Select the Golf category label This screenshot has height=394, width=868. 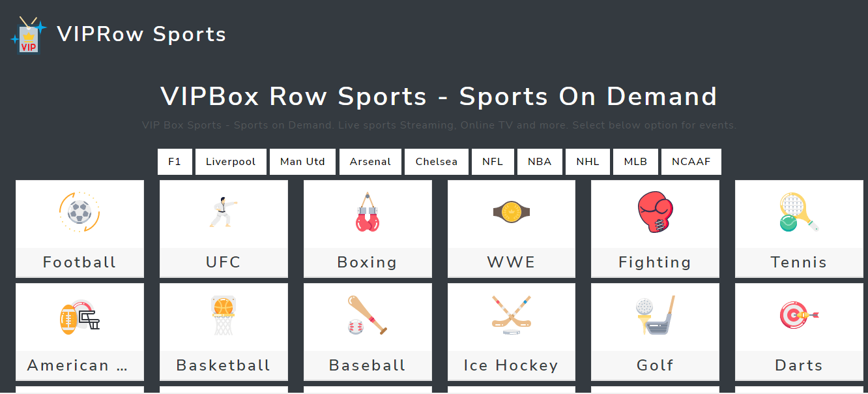point(655,365)
